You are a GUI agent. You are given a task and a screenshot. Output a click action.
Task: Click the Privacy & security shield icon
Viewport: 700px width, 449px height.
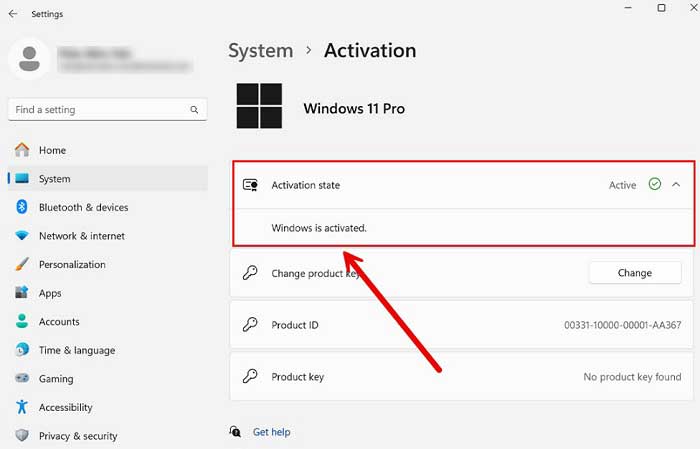(x=22, y=435)
